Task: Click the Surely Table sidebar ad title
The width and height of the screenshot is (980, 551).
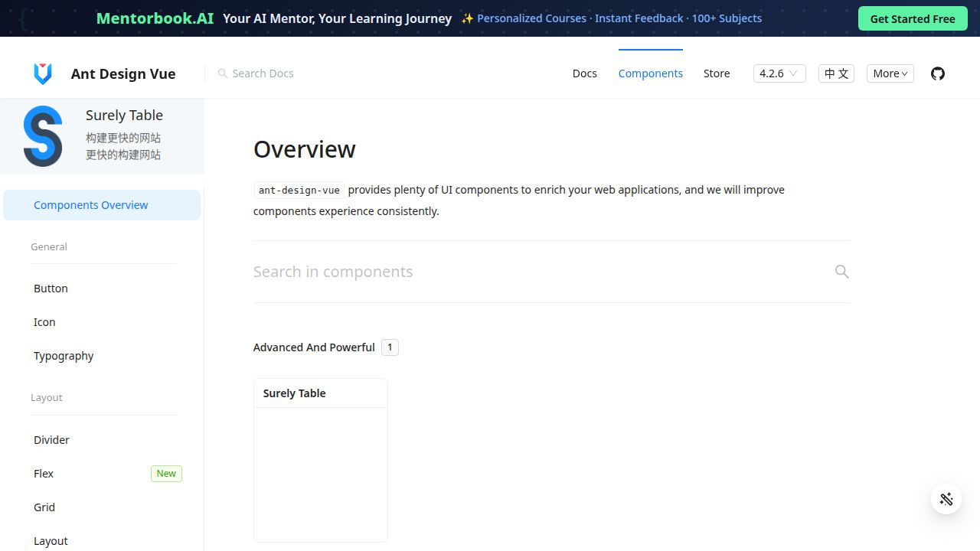Action: point(124,116)
